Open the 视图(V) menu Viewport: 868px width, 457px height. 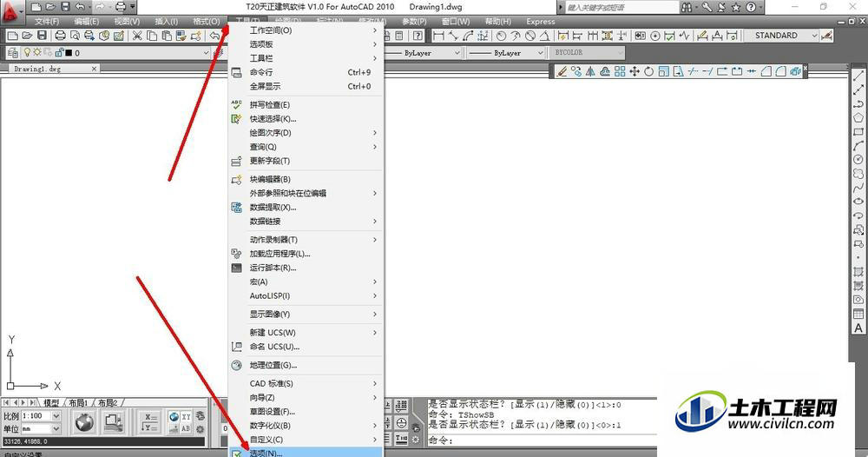tap(127, 21)
